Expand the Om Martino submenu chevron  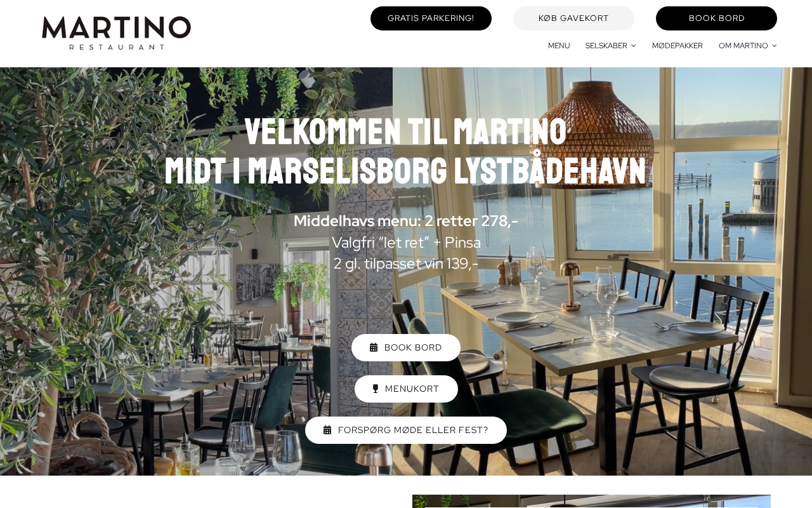pos(774,46)
